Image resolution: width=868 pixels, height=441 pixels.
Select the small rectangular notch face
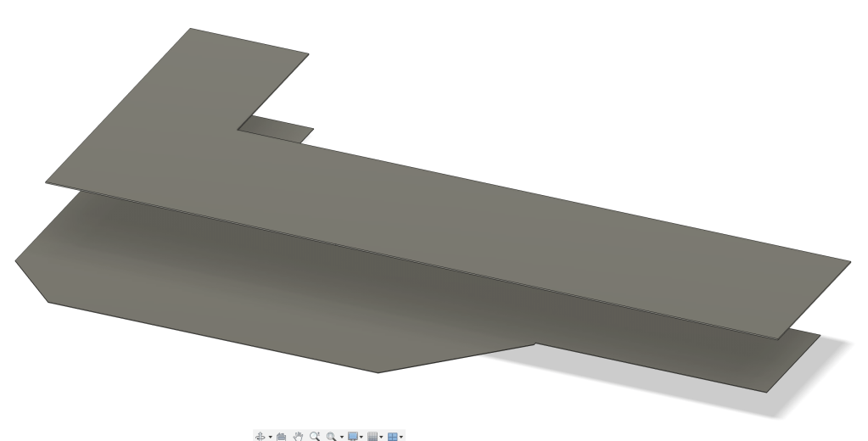point(276,129)
